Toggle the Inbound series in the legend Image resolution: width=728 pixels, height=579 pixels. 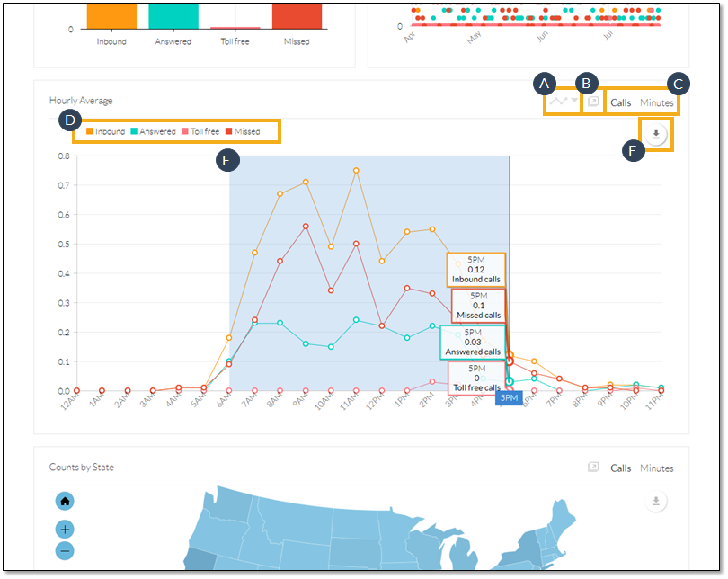click(106, 132)
